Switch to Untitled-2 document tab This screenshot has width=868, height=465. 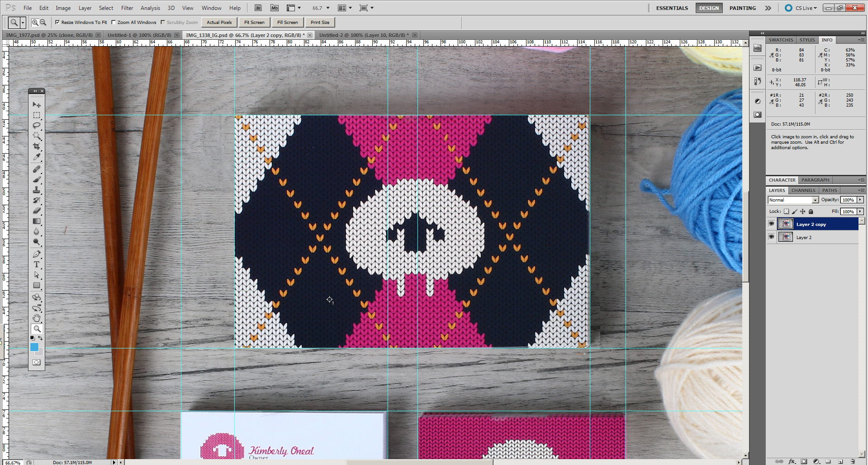(x=364, y=35)
